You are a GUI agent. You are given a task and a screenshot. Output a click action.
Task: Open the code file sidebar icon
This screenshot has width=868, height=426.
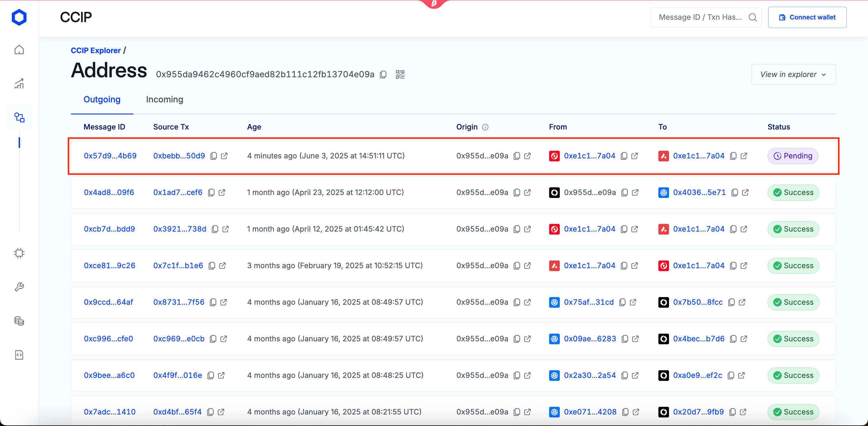point(19,355)
